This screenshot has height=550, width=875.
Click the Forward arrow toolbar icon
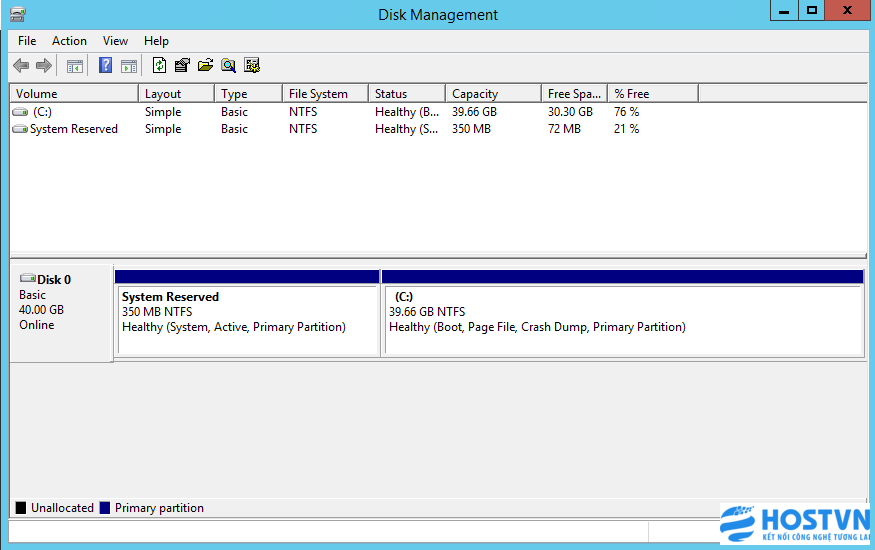[44, 66]
